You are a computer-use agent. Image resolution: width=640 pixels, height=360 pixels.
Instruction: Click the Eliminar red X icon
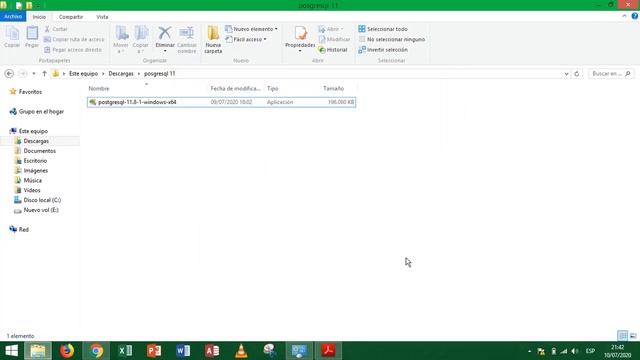[x=164, y=33]
